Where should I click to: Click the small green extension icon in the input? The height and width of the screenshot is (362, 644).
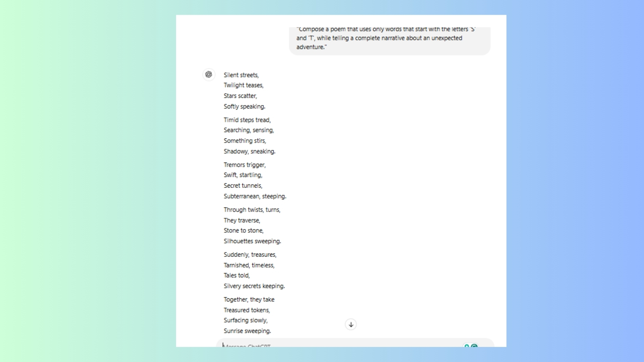point(467,346)
